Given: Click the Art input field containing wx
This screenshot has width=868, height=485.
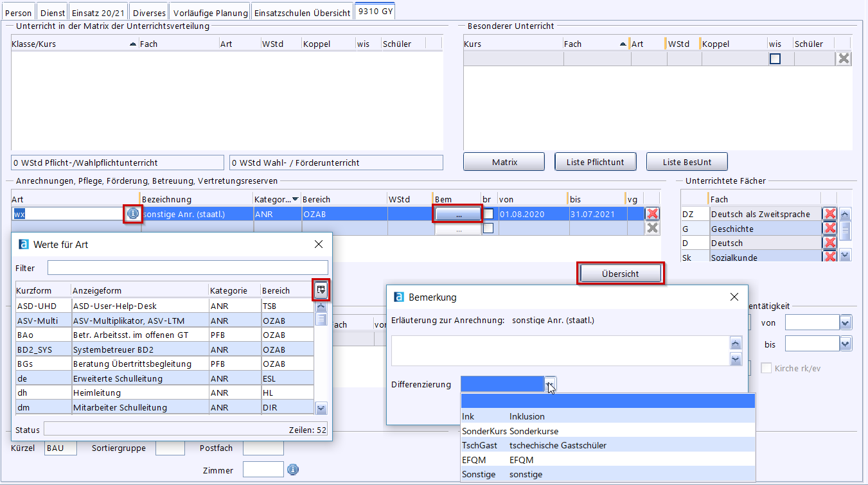Looking at the screenshot, I should 68,214.
